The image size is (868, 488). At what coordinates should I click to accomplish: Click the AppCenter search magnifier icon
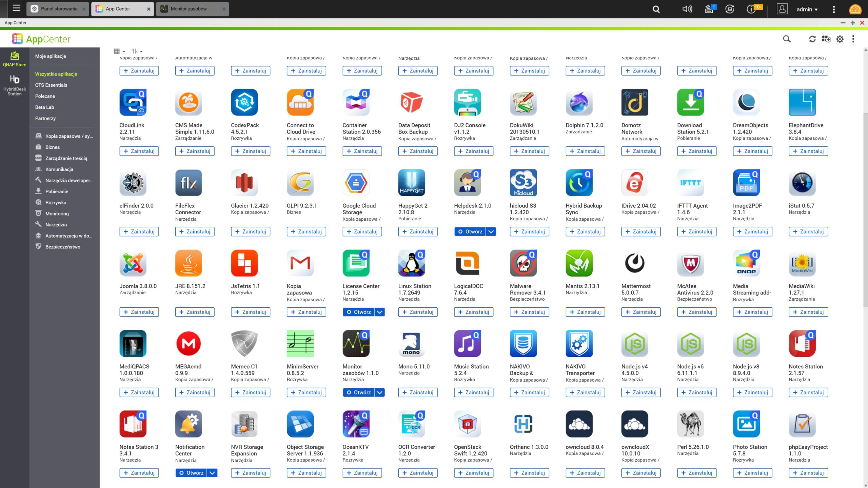(787, 39)
